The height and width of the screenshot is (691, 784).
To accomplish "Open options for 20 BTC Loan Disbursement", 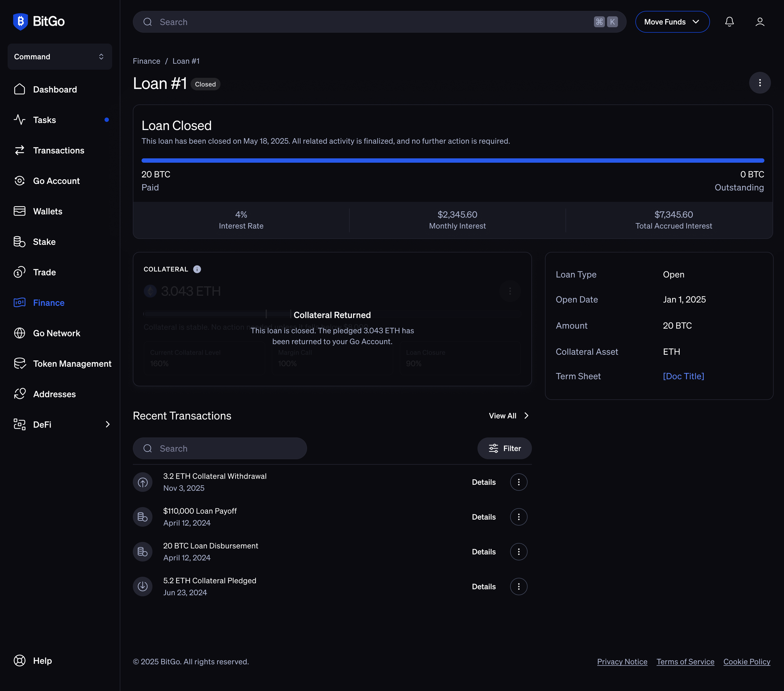I will point(519,552).
